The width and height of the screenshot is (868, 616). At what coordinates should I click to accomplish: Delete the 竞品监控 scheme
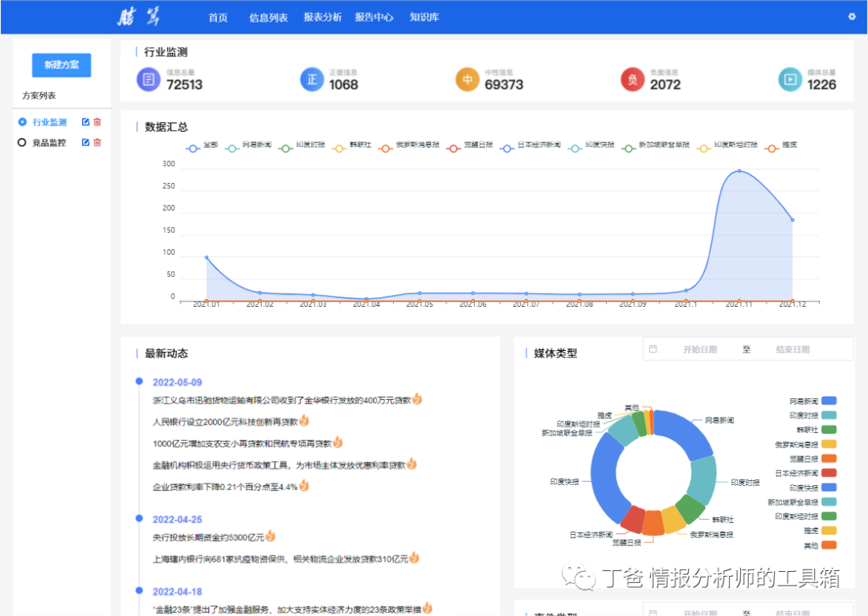coord(97,142)
